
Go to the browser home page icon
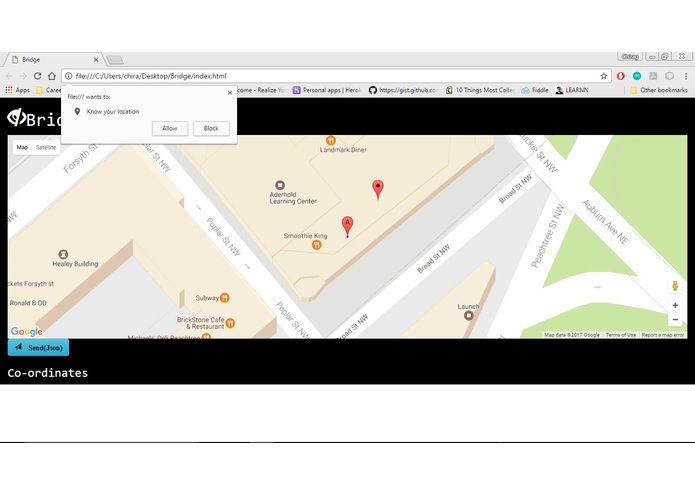click(52, 76)
